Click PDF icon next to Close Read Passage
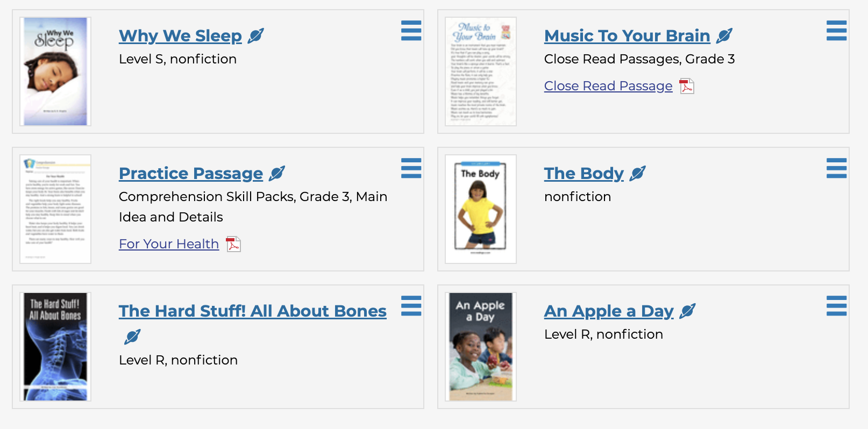This screenshot has height=429, width=868. click(687, 86)
